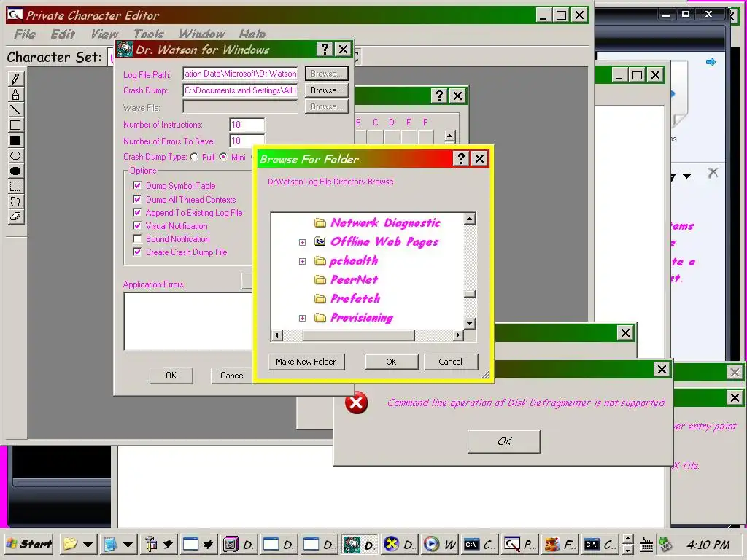Open the Help menu
This screenshot has width=747, height=560.
click(x=252, y=34)
